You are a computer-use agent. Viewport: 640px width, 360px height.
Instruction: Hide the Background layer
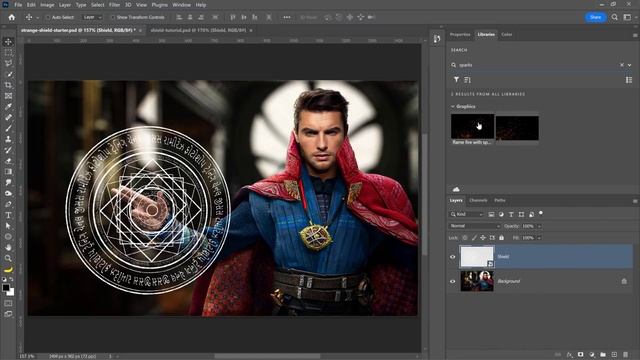453,281
